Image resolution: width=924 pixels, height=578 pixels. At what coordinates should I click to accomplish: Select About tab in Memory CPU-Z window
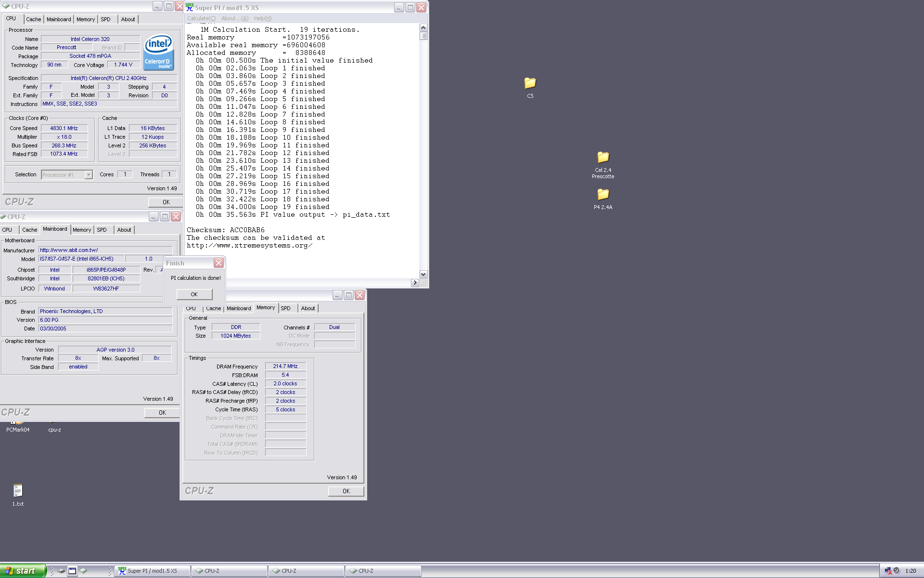pos(308,308)
